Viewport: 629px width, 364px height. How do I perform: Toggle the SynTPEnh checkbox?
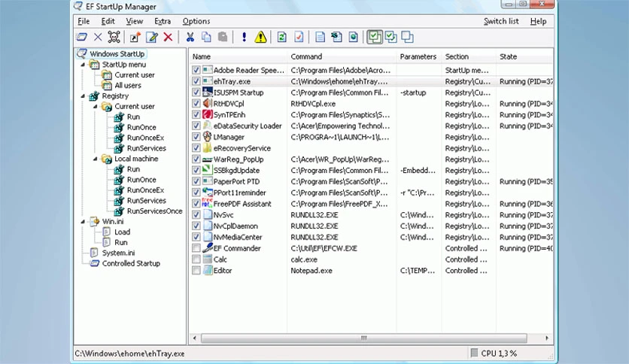(196, 114)
